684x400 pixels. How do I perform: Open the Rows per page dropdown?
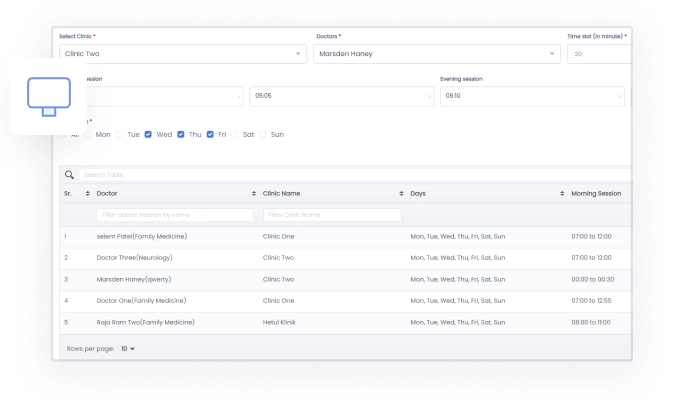click(x=127, y=349)
